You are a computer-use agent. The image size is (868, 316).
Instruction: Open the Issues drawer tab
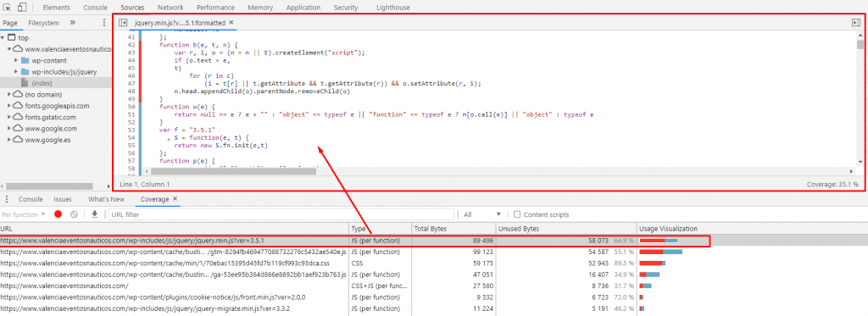(63, 199)
